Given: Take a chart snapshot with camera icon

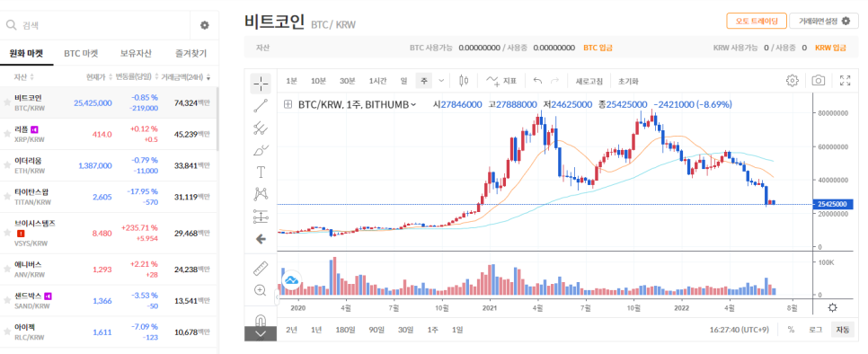Looking at the screenshot, I should [x=819, y=80].
